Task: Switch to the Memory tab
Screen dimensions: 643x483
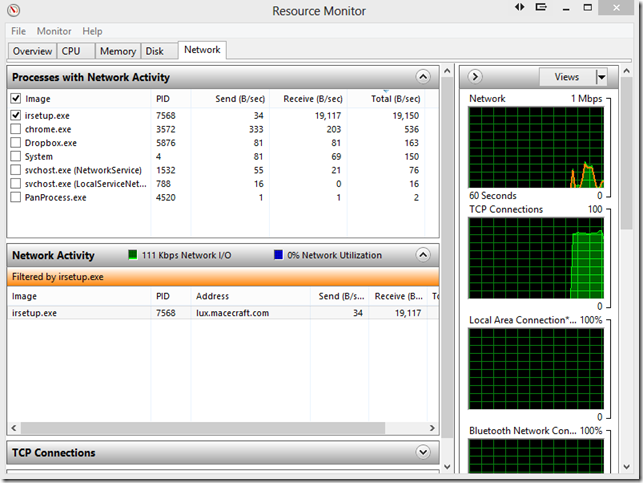Action: (118, 51)
